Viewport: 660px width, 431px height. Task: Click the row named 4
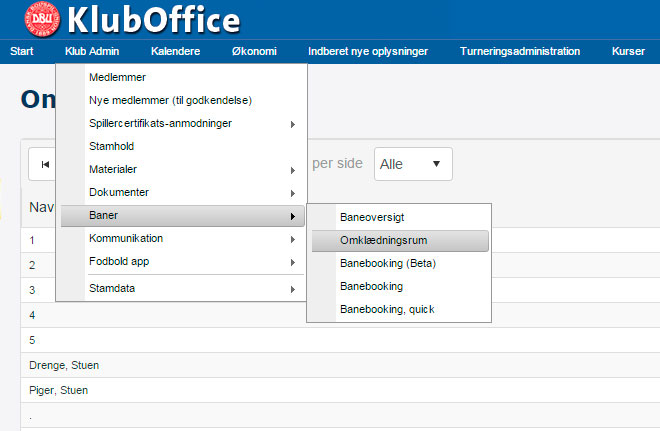click(x=340, y=315)
